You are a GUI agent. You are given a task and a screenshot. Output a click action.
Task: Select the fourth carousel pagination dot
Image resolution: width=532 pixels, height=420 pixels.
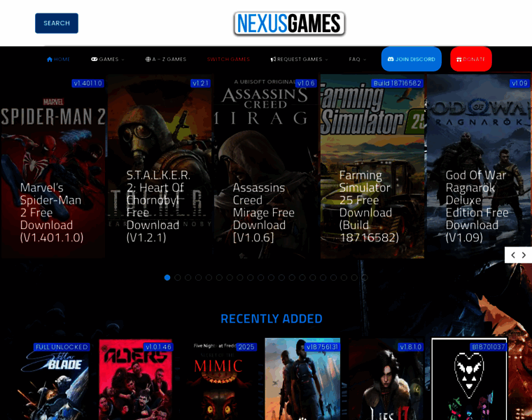(198, 277)
